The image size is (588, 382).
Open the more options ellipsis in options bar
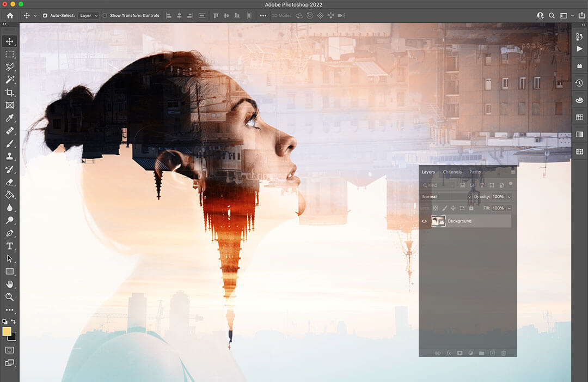pyautogui.click(x=263, y=16)
